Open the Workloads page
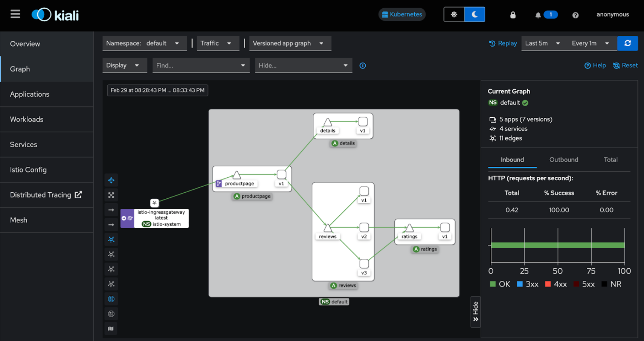644x341 pixels. tap(47, 119)
